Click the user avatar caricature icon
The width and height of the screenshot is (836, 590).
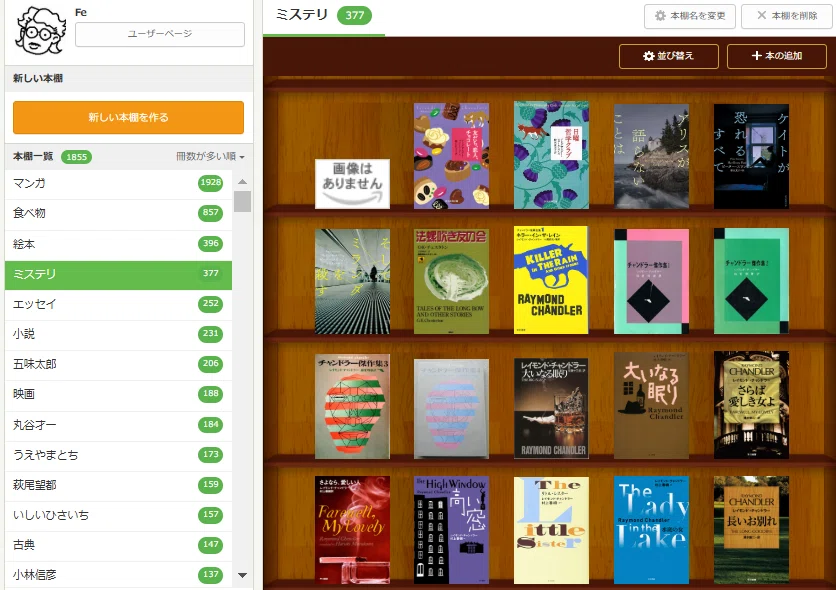tap(41, 31)
